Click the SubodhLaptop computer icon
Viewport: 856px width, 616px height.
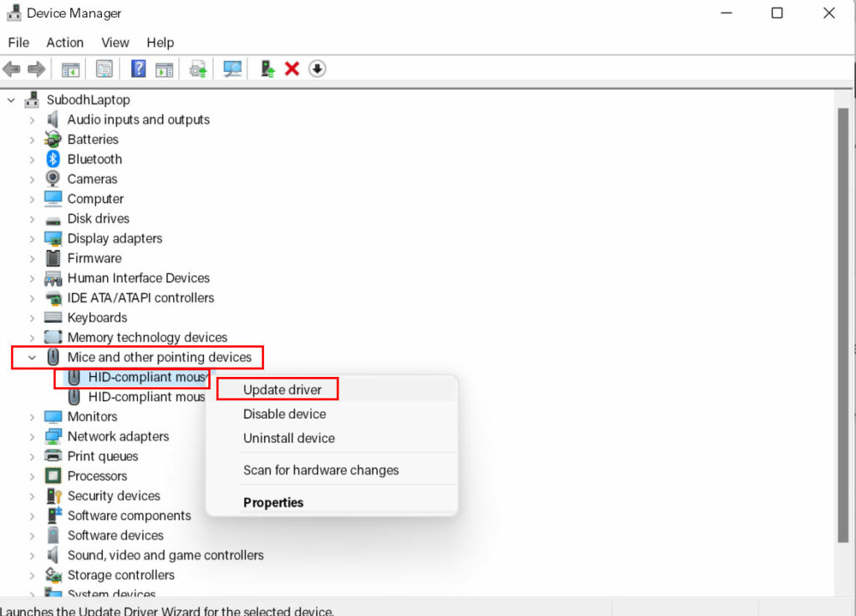coord(32,99)
